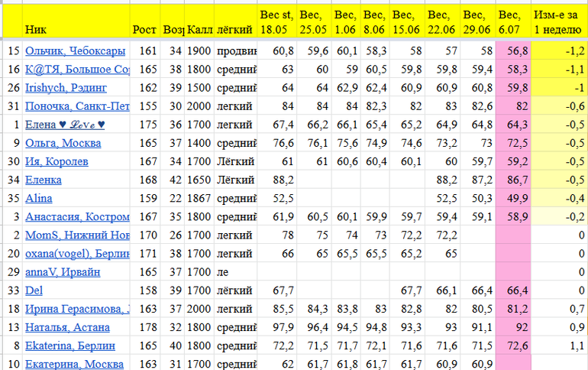Image resolution: width=588 pixels, height=370 pixels.
Task: Click the weekly change cell showing -1,2
Action: point(559,50)
